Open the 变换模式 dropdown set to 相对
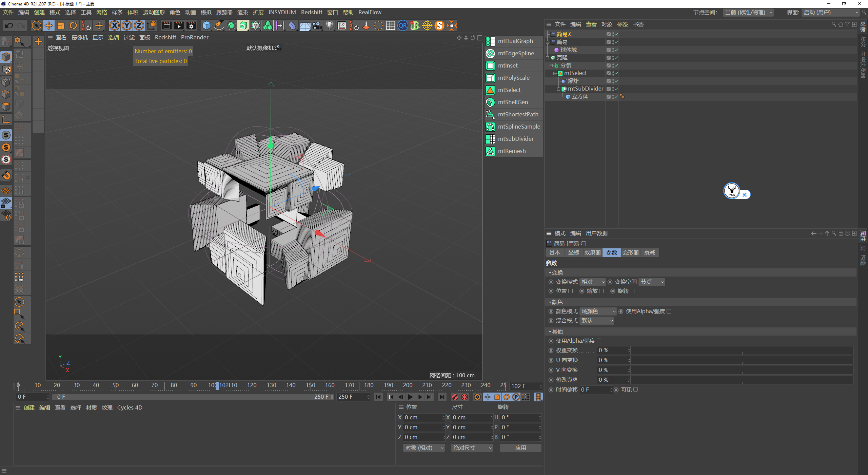Image resolution: width=868 pixels, height=475 pixels. (592, 282)
